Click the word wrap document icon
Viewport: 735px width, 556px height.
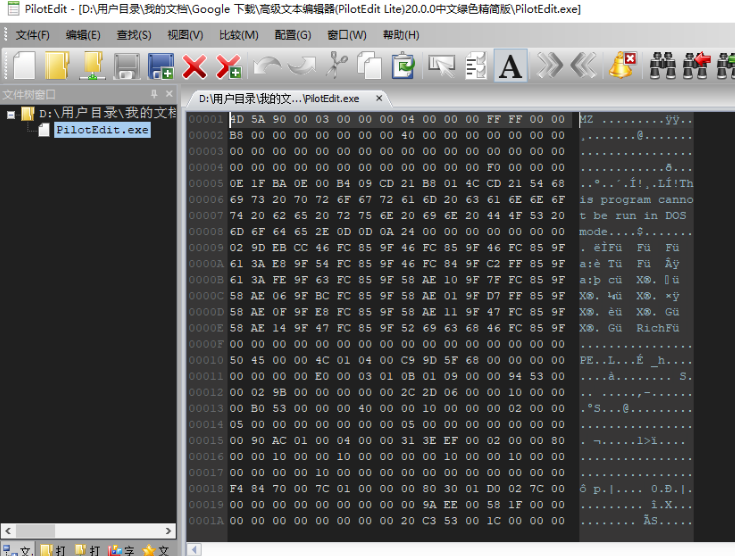pos(476,65)
